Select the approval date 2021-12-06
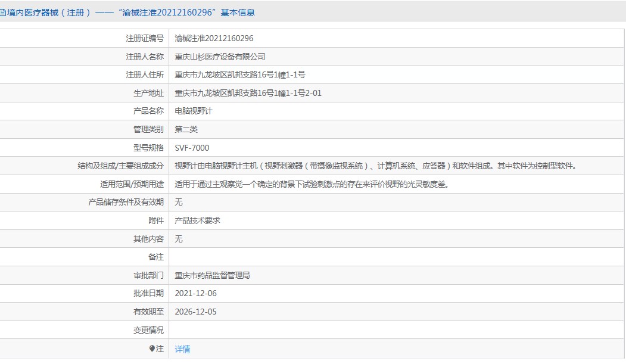Image resolution: width=626 pixels, height=364 pixels. click(196, 294)
